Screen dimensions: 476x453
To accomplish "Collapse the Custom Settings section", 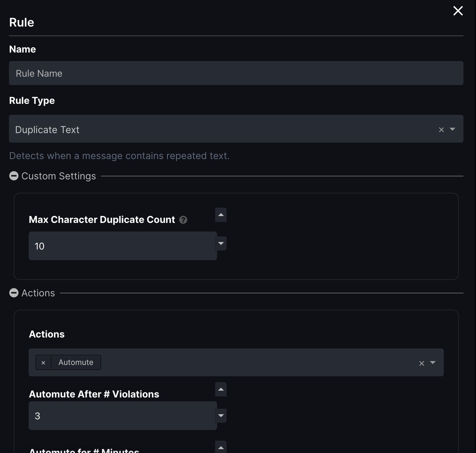I will tap(14, 176).
